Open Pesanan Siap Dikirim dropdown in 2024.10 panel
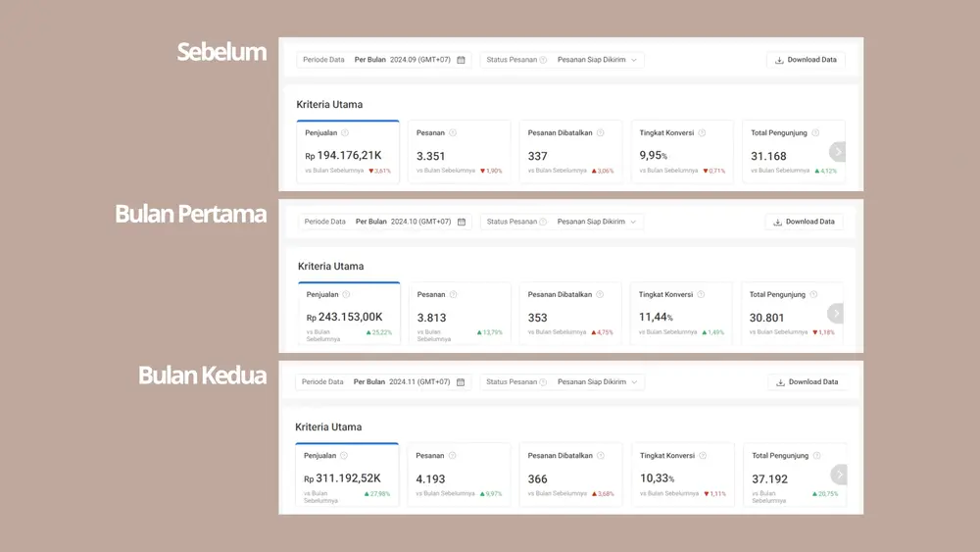Viewport: 980px width, 552px height. click(596, 222)
